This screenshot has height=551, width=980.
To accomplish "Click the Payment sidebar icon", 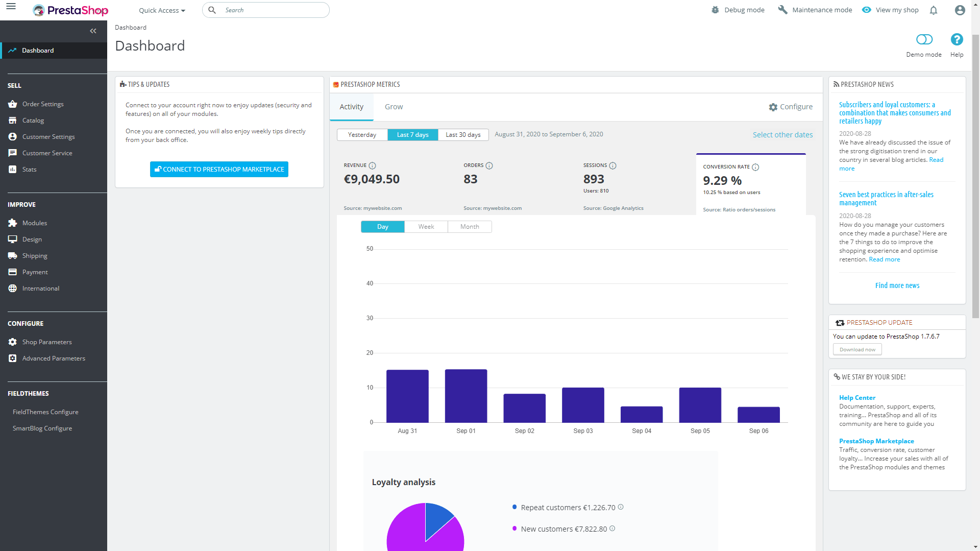I will 12,272.
